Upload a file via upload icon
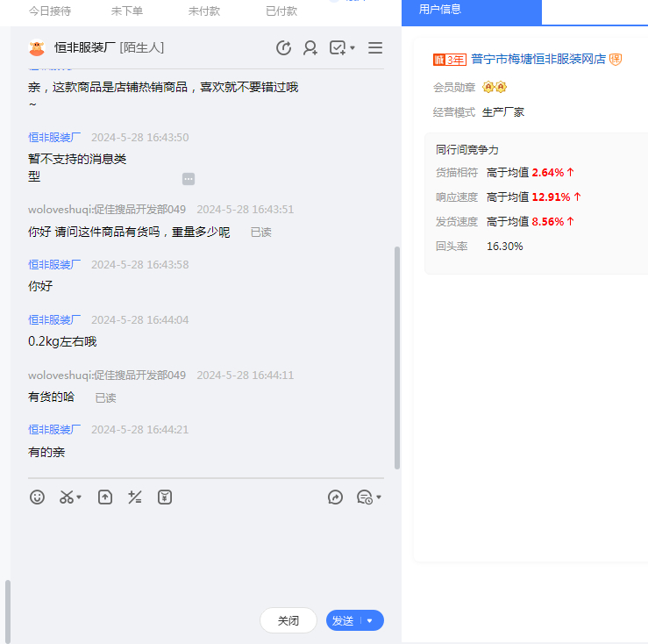This screenshot has height=644, width=648. [105, 497]
